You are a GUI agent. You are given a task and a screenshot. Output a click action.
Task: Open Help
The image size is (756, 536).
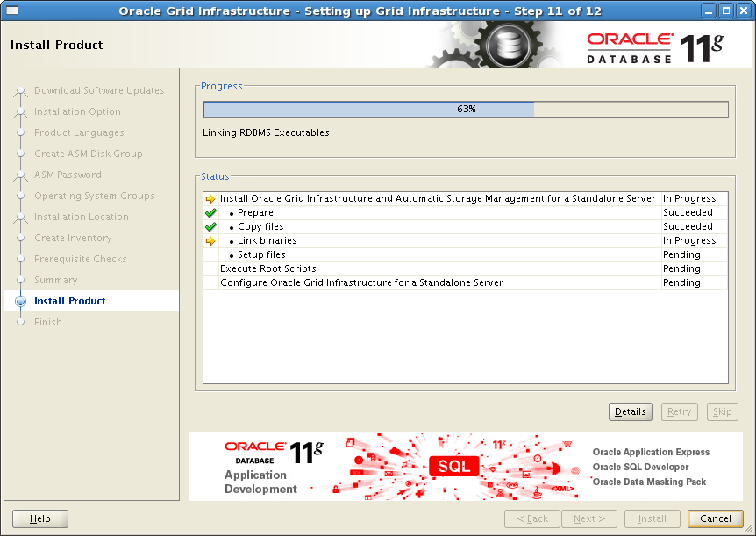click(x=40, y=518)
